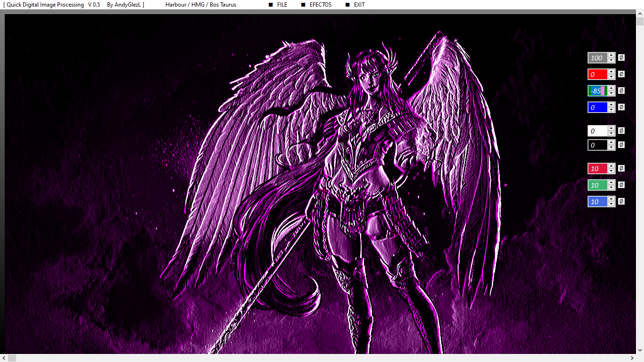
Task: Click the Ø reset button beside the gray 100 field
Action: (621, 58)
